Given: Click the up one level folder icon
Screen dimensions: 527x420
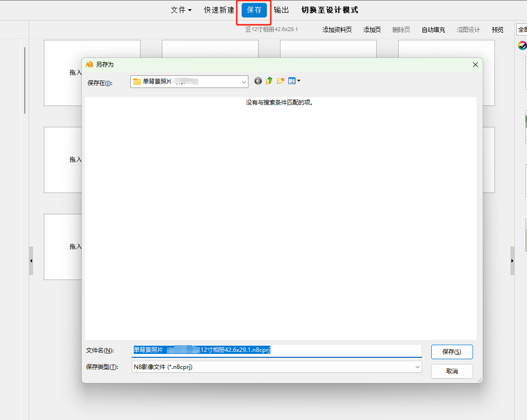Looking at the screenshot, I should pos(269,81).
